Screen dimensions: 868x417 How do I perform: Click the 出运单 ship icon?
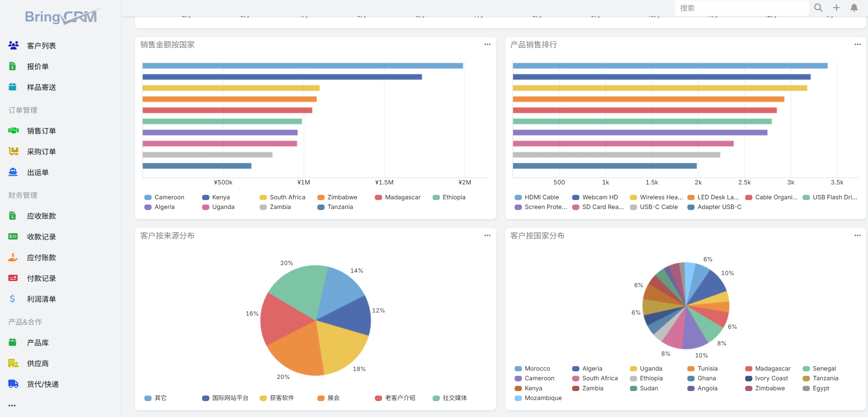(x=13, y=172)
